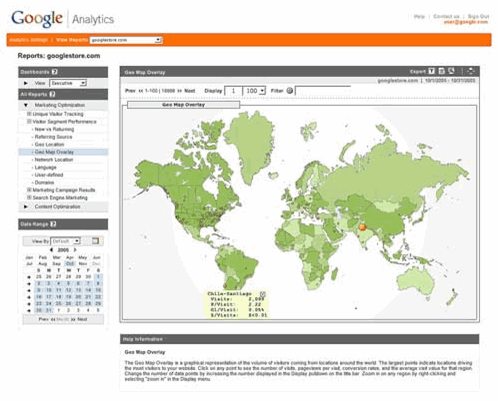Click Next in the report pagination

[190, 91]
